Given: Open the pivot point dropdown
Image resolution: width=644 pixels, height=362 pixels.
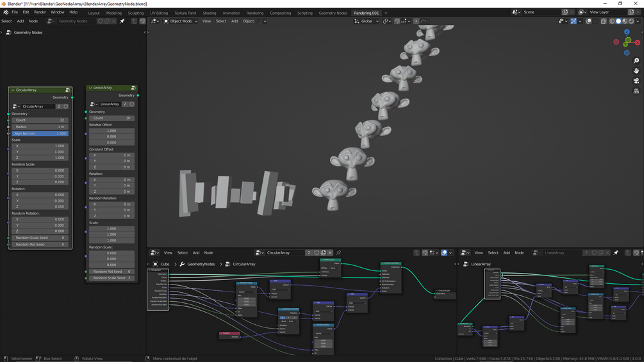Looking at the screenshot, I should coord(387,21).
